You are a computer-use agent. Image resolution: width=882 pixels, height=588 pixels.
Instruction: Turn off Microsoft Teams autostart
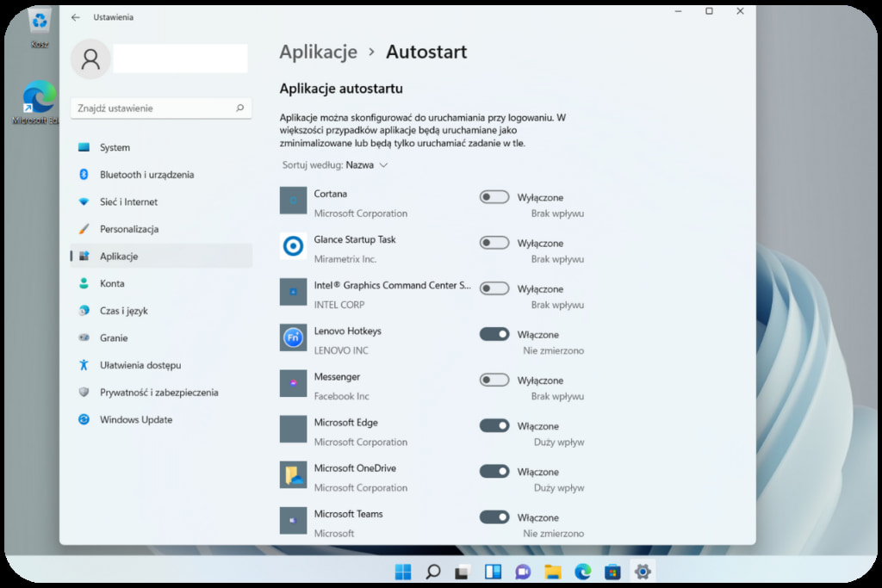[x=494, y=517]
